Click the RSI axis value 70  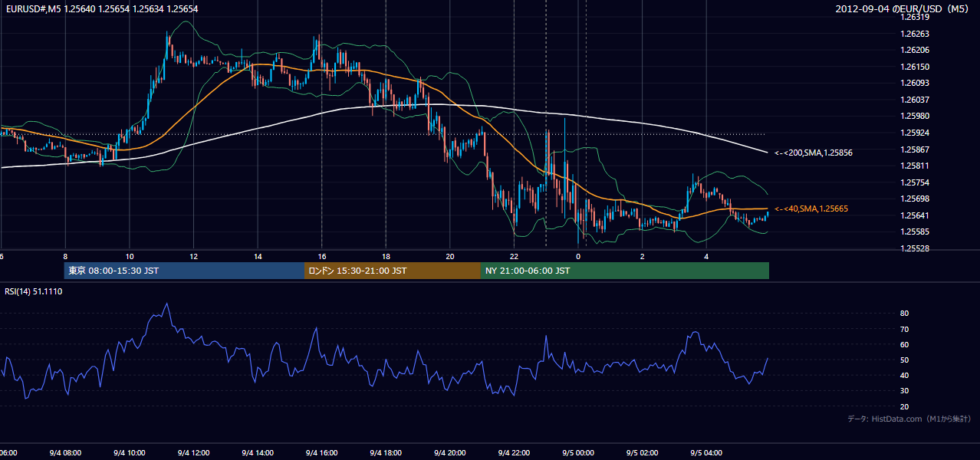[x=904, y=329]
